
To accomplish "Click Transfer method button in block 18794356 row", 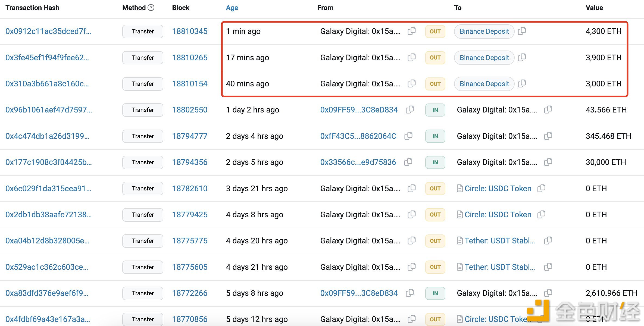I will click(x=143, y=162).
